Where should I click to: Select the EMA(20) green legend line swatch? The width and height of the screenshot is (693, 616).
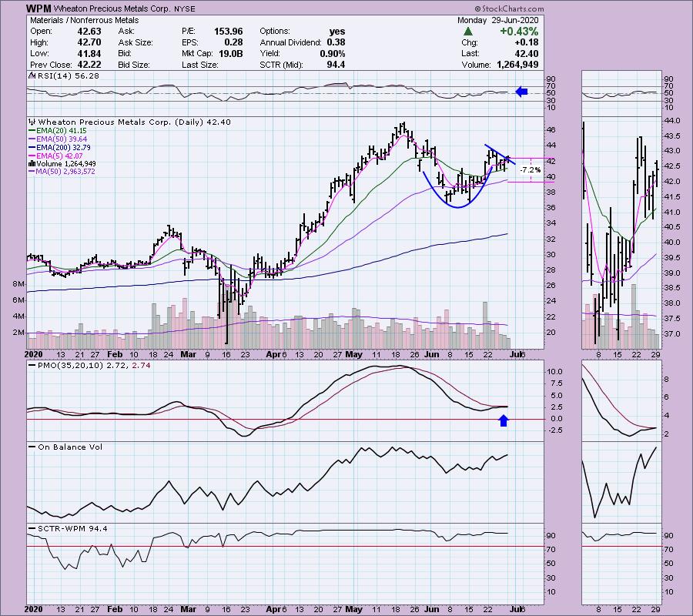pyautogui.click(x=32, y=131)
